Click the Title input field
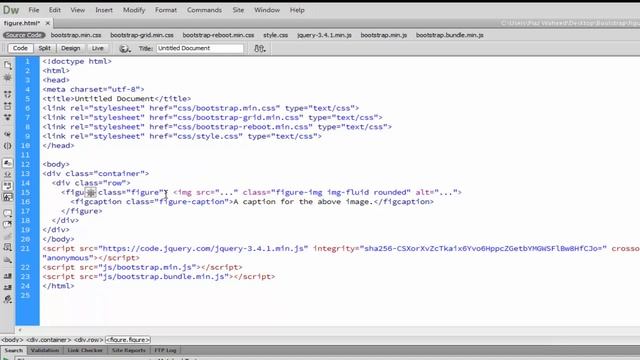This screenshot has height=360, width=640. pyautogui.click(x=200, y=48)
